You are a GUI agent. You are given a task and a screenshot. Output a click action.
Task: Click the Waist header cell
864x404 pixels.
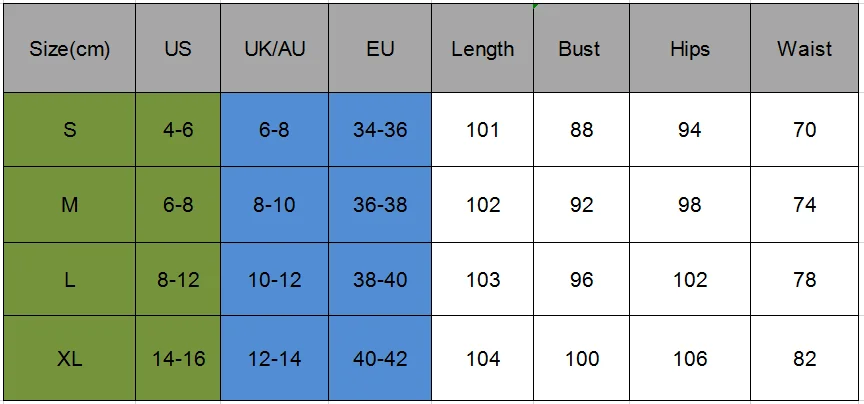point(804,49)
